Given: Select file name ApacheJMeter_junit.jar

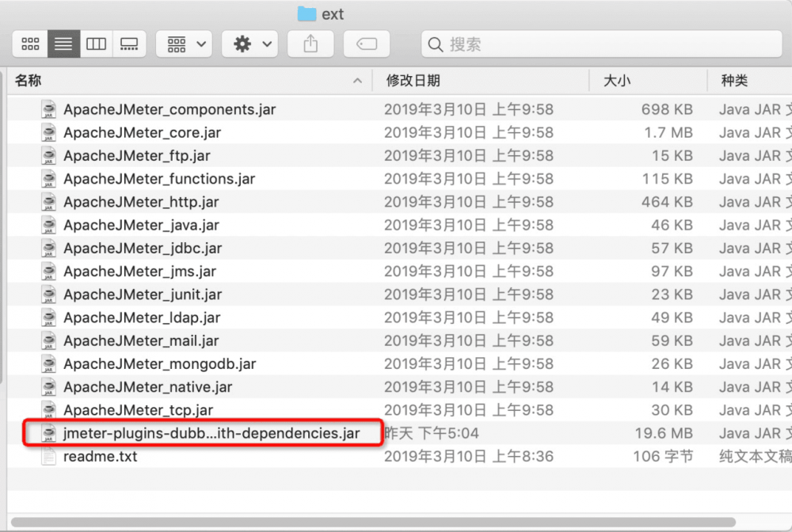Looking at the screenshot, I should point(143,294).
